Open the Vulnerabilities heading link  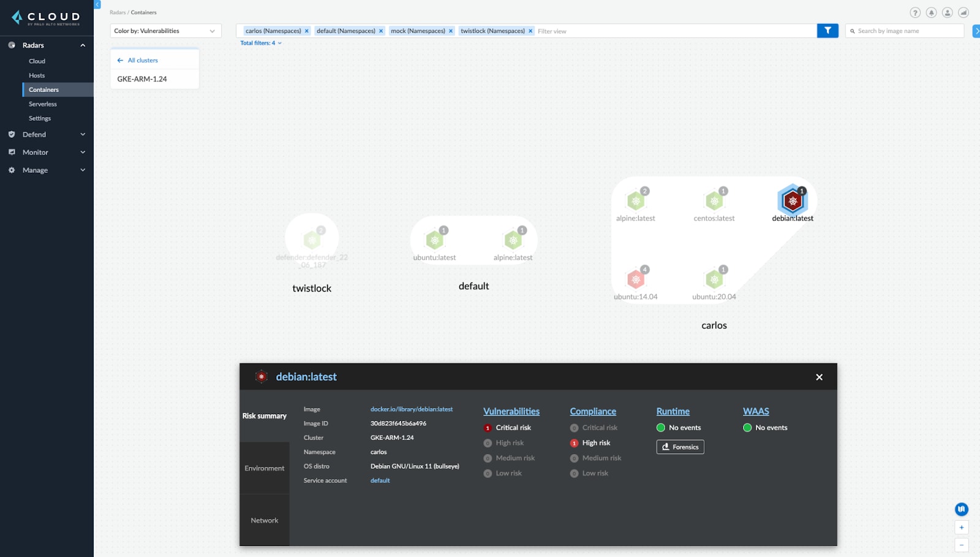(x=511, y=411)
